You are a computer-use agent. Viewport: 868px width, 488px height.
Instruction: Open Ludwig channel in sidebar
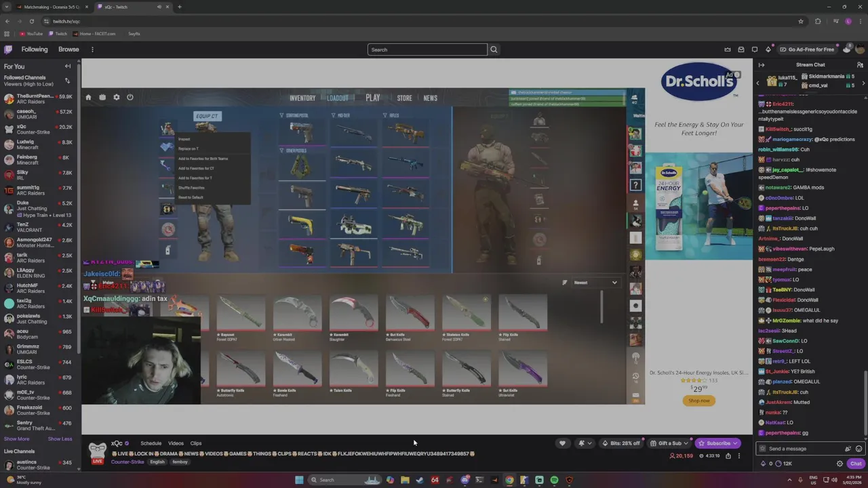(40, 144)
